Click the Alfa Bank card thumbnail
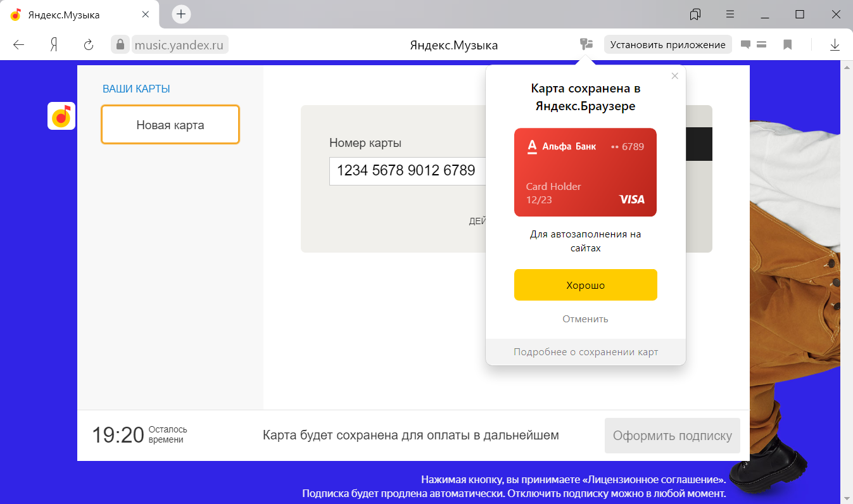Screen dimensions: 853x504 coord(585,172)
